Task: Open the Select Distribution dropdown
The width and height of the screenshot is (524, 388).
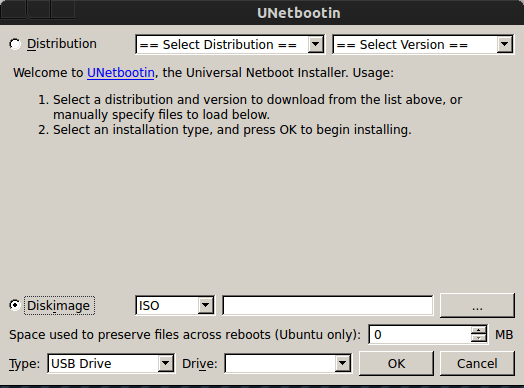Action: (230, 44)
